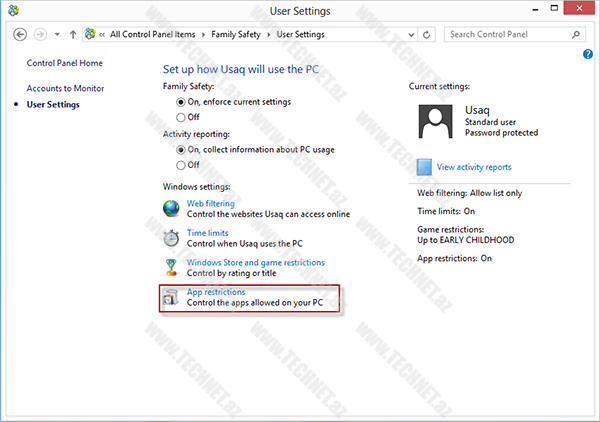Click the App restrictions icon
The width and height of the screenshot is (600, 422).
(x=172, y=297)
